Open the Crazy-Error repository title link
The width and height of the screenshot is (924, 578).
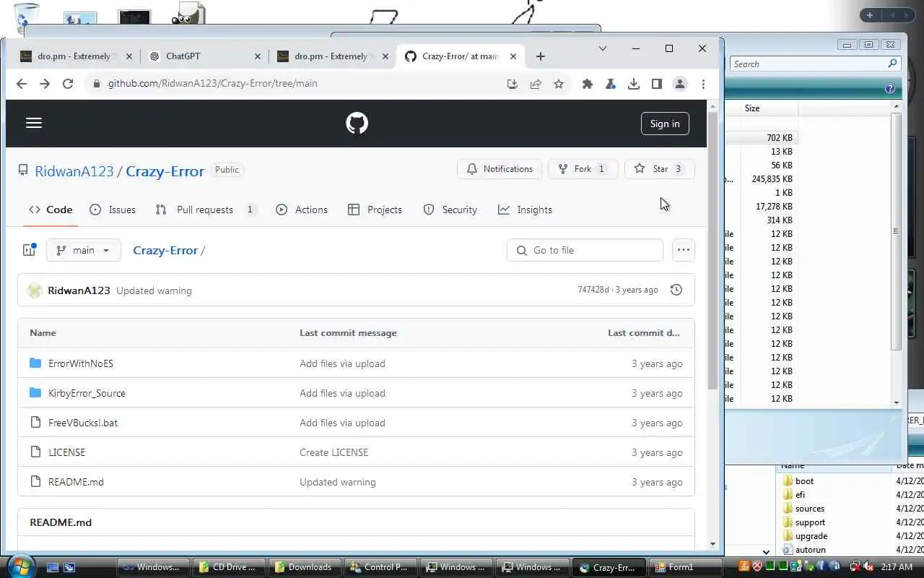[165, 171]
